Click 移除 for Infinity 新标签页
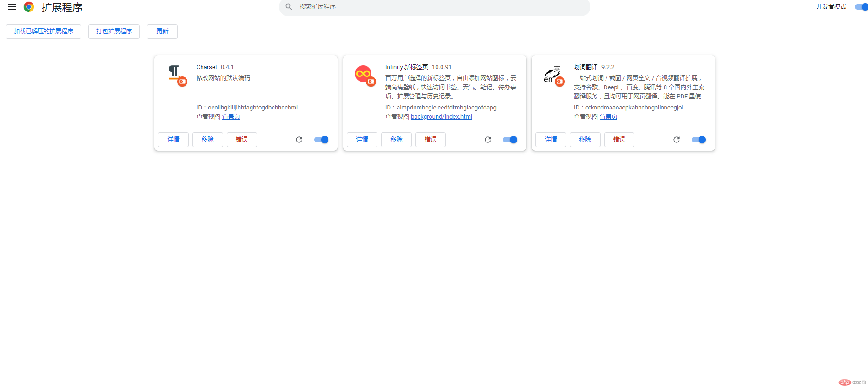Image resolution: width=868 pixels, height=387 pixels. [x=396, y=140]
